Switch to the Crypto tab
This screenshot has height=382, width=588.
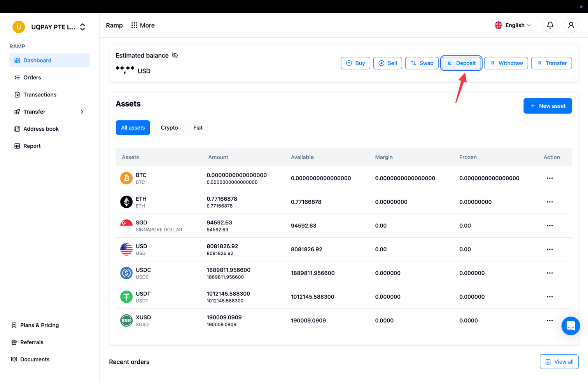(x=169, y=128)
